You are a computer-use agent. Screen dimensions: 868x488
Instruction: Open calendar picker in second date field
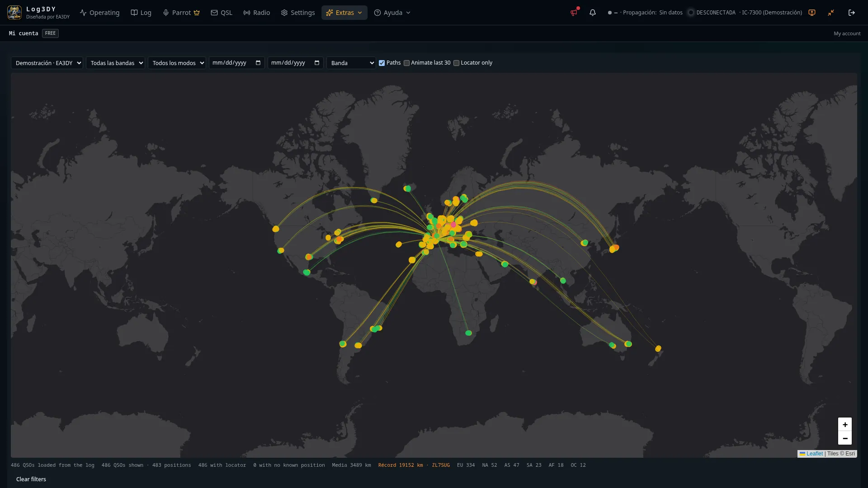point(317,63)
